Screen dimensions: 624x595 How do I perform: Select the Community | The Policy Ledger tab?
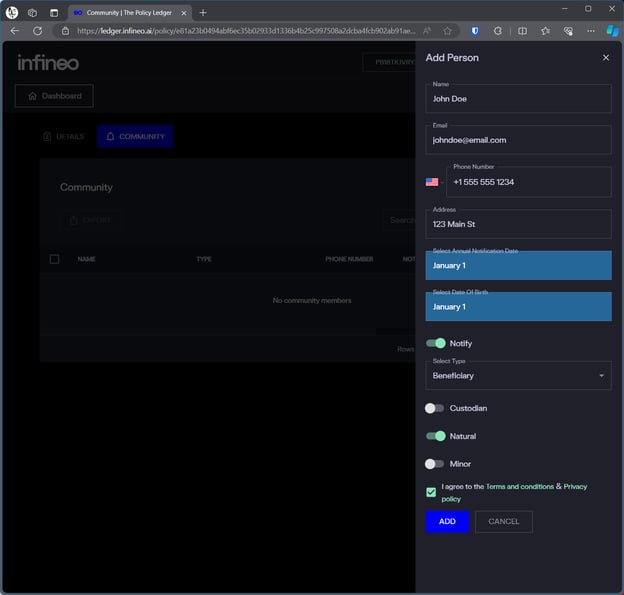pos(129,13)
